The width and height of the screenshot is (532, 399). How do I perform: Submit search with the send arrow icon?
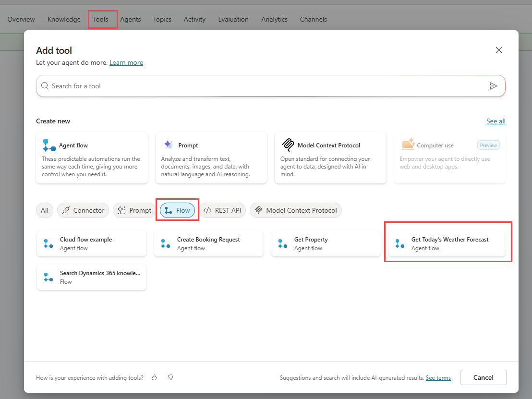[x=493, y=86]
